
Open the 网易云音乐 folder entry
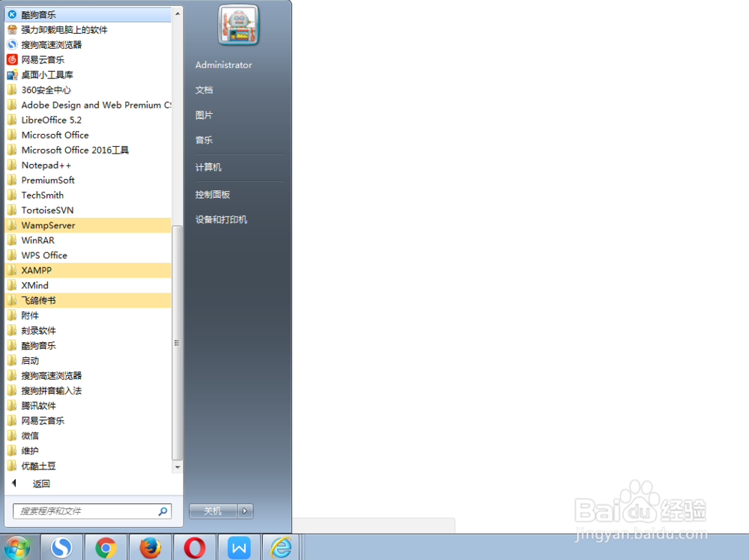click(88, 421)
